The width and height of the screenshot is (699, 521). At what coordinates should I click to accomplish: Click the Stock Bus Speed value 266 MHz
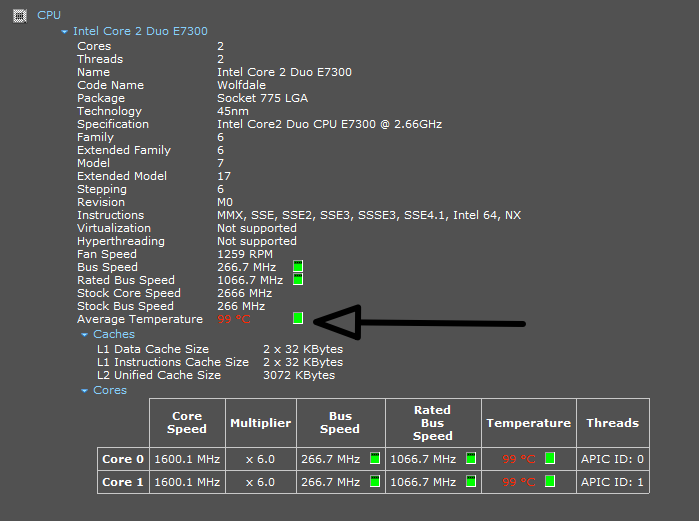click(241, 306)
